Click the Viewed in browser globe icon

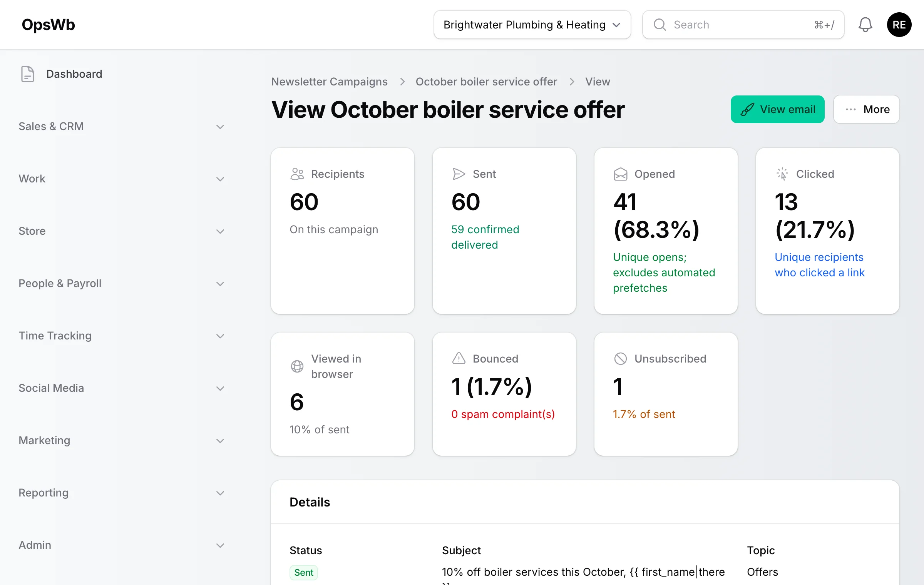(297, 366)
